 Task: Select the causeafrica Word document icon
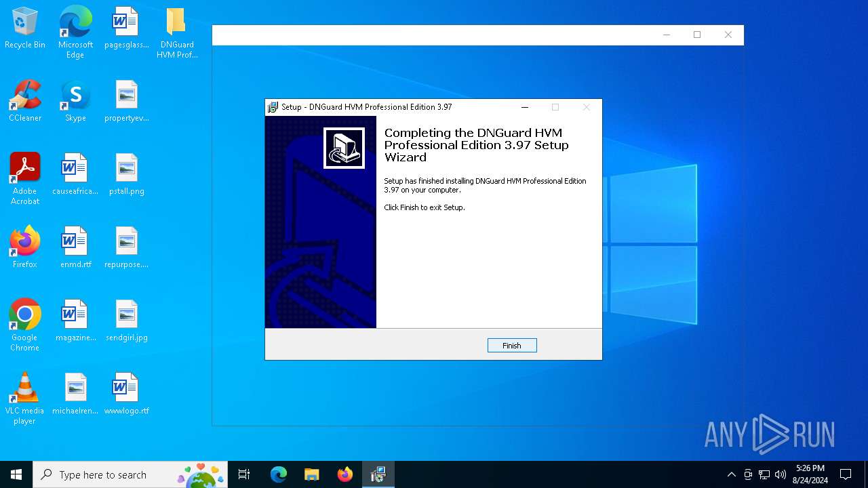point(75,175)
